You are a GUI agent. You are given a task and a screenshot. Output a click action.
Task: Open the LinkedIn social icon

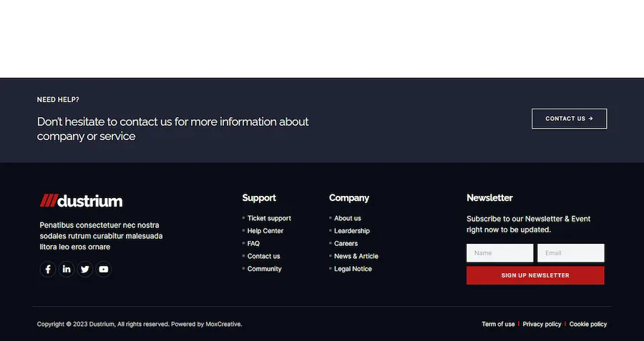pos(67,270)
